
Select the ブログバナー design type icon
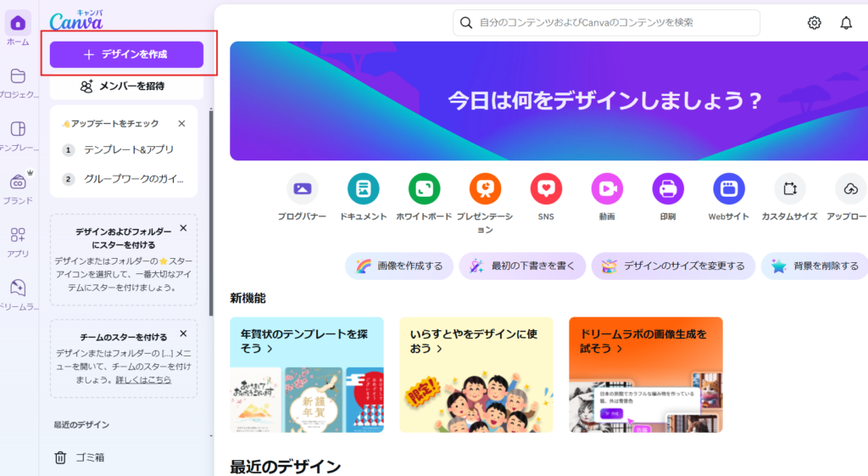(x=303, y=189)
